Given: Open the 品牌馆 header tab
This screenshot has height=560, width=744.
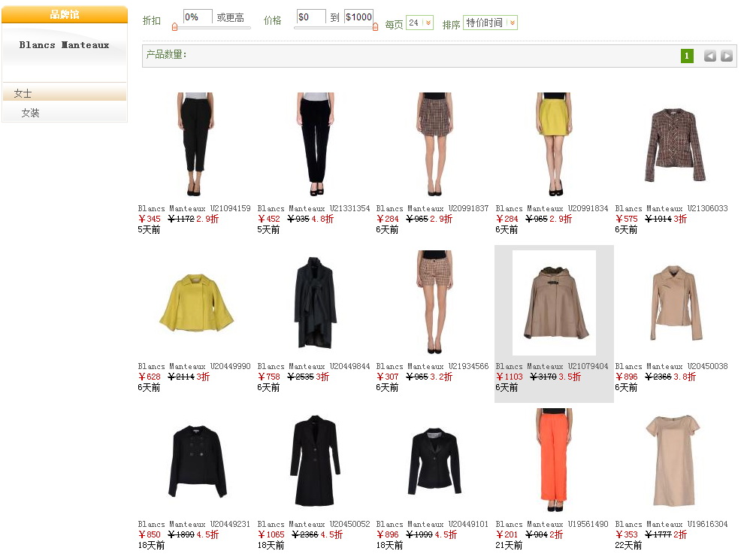Looking at the screenshot, I should tap(65, 15).
